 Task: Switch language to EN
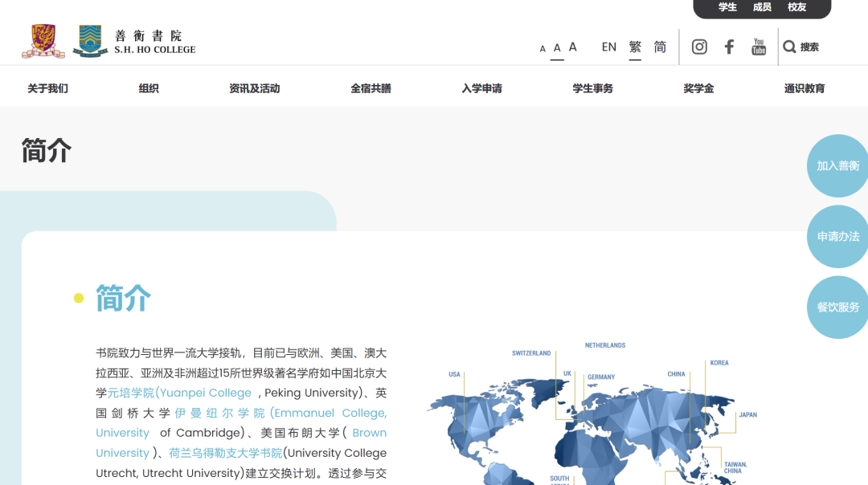[609, 47]
